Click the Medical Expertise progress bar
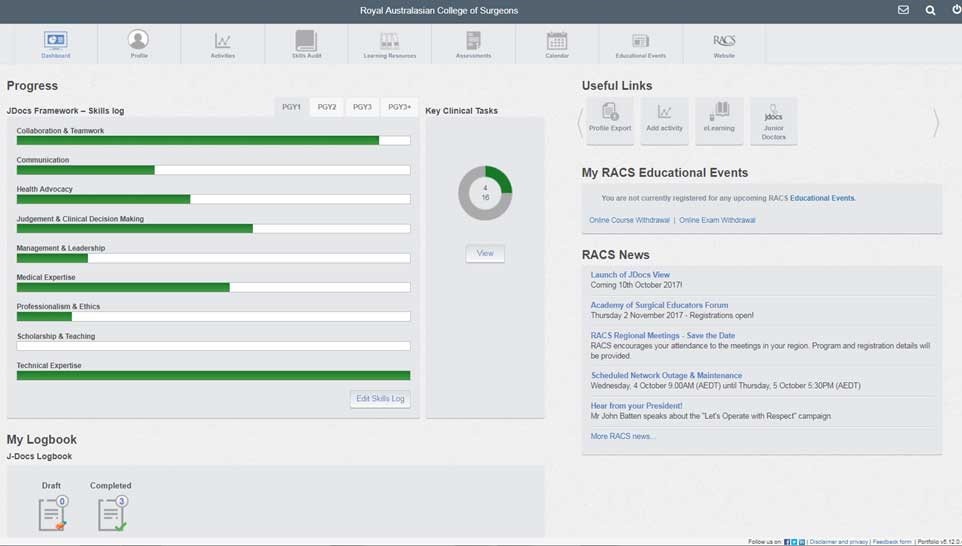Viewport: 962px width, 546px height. [214, 287]
